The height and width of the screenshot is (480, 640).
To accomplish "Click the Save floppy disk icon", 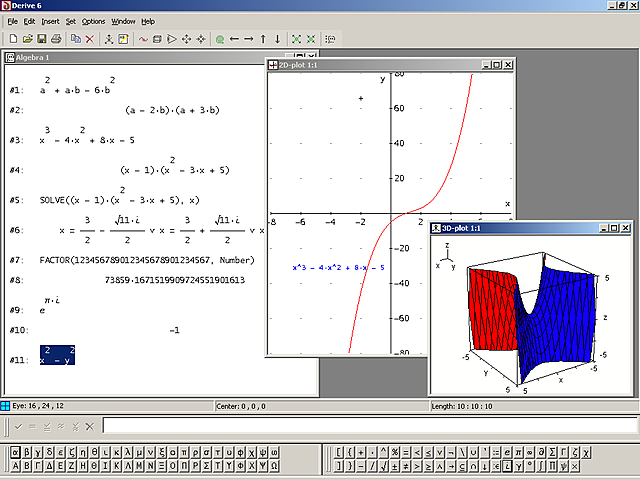I will [42, 39].
